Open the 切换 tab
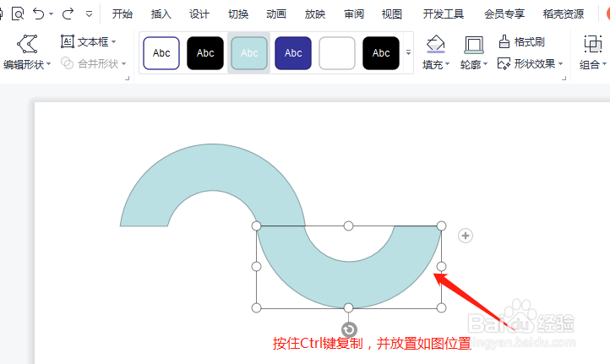The height and width of the screenshot is (364, 610). pyautogui.click(x=238, y=14)
